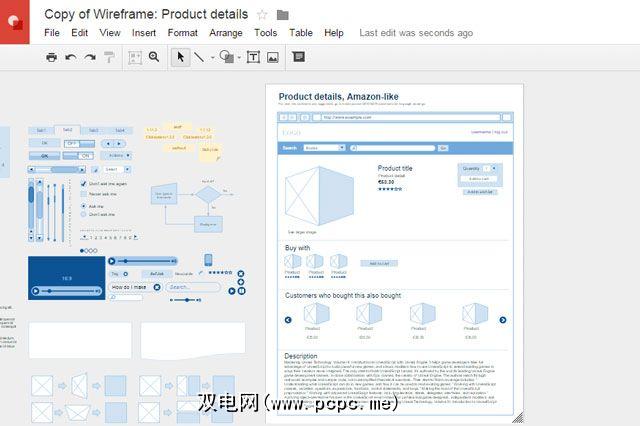This screenshot has width=640, height=426.
Task: Click the Print icon in the toolbar
Action: 51,57
